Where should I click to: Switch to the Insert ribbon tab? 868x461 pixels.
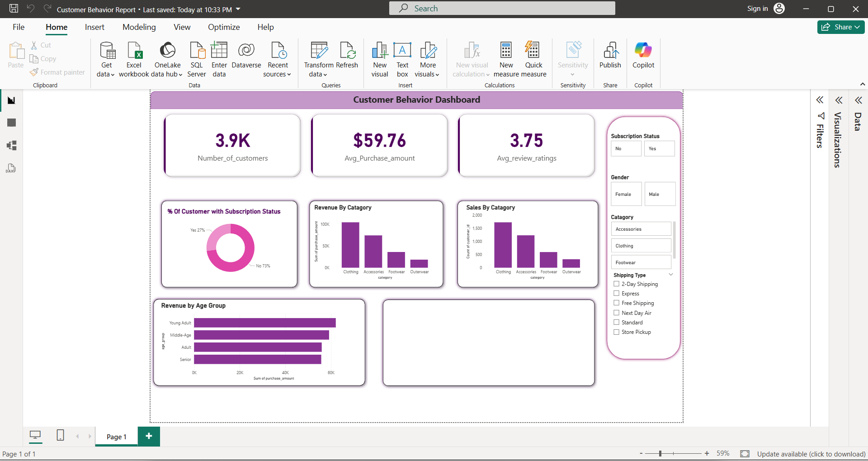(94, 27)
